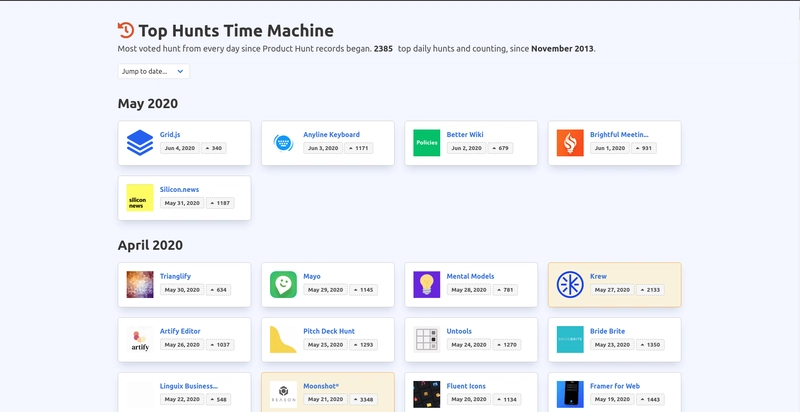The width and height of the screenshot is (800, 412).
Task: Click the Moonshot Reason logo
Action: 283,395
